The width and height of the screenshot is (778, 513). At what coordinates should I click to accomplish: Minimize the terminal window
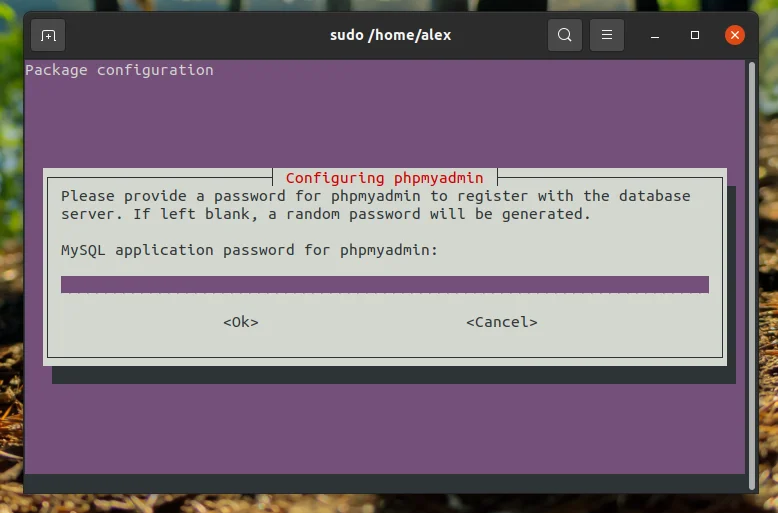655,35
